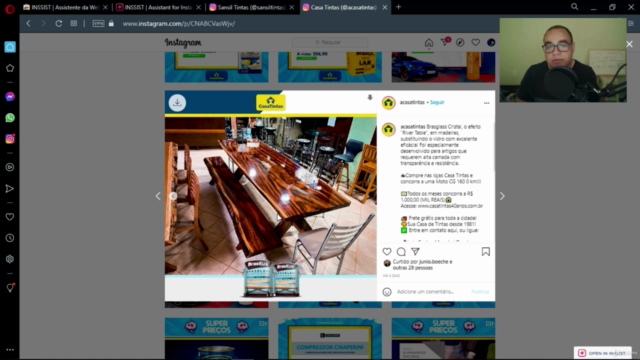This screenshot has width=640, height=360.
Task: Open Instagram activity heart icon
Action: [476, 42]
